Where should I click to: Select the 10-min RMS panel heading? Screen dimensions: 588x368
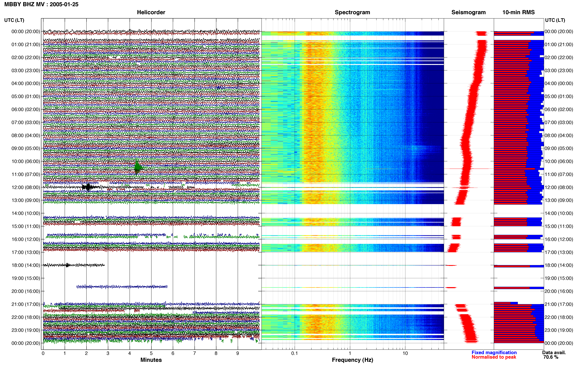coord(518,12)
